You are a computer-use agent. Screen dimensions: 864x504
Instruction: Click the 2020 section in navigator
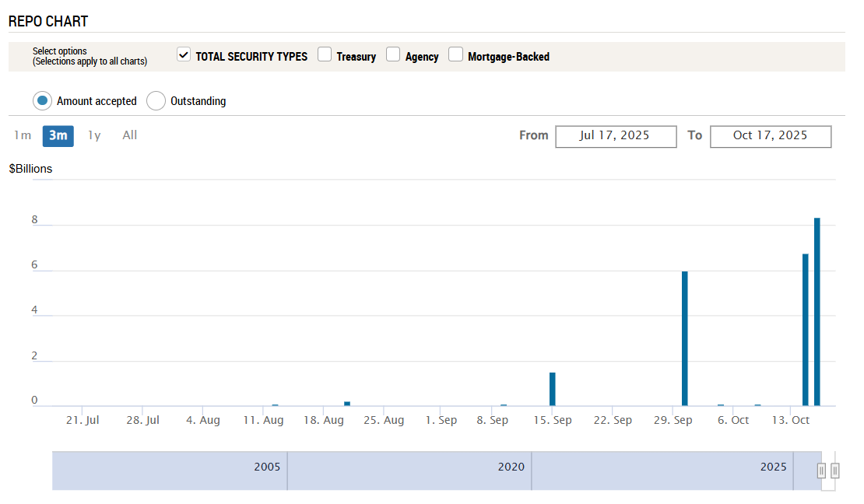click(409, 471)
